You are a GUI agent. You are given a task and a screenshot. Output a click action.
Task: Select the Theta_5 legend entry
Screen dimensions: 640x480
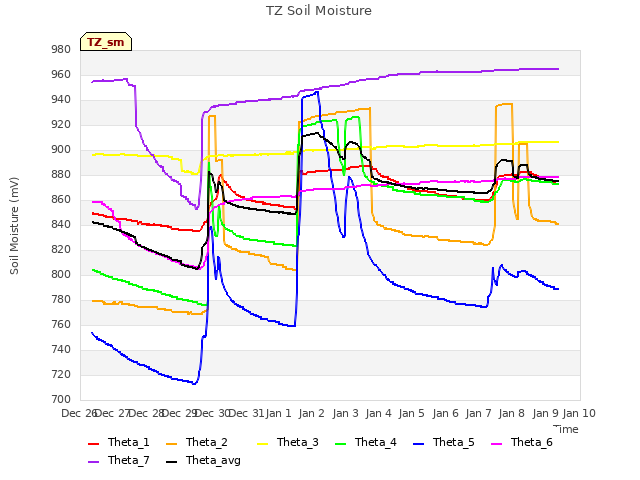point(444,442)
